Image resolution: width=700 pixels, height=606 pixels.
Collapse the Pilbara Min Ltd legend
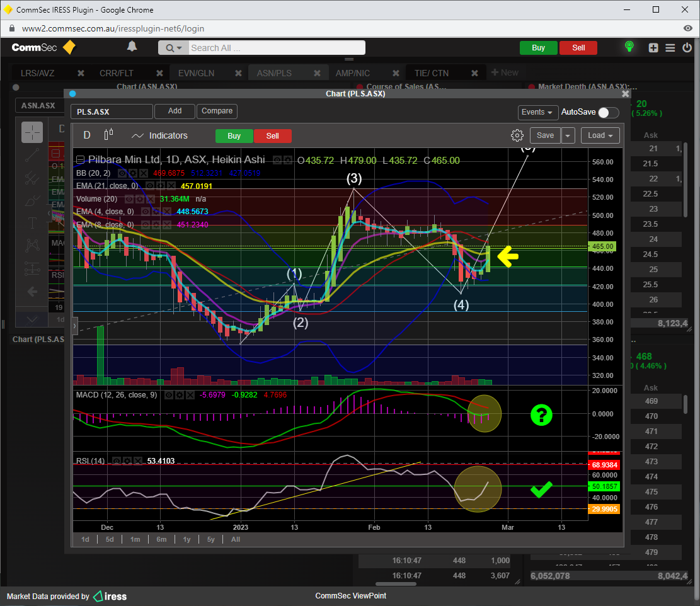[81, 160]
